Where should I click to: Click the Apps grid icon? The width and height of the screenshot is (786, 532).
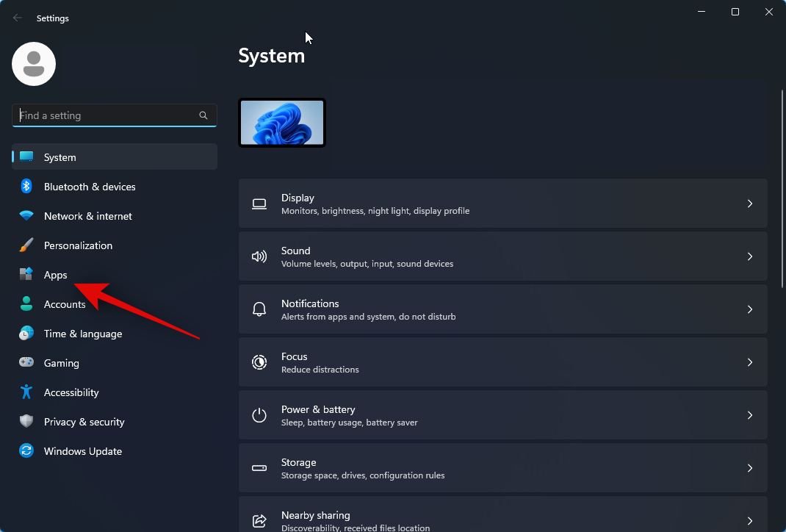click(26, 274)
